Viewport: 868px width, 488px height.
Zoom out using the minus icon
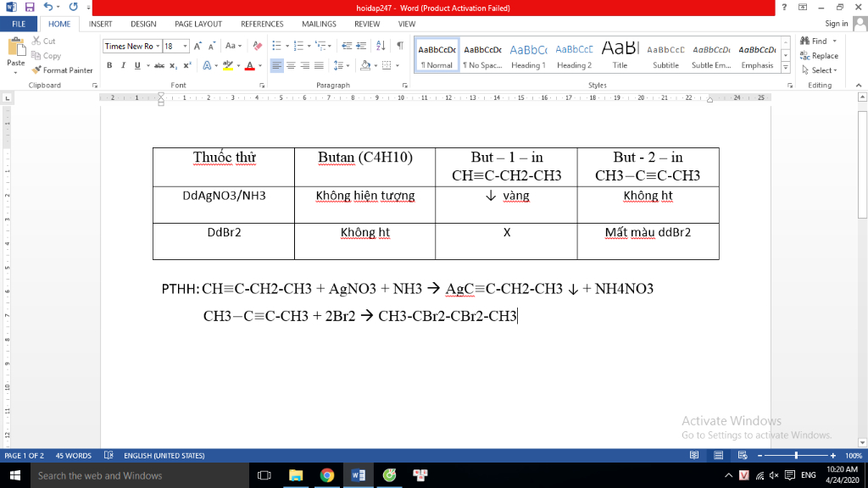[760, 455]
